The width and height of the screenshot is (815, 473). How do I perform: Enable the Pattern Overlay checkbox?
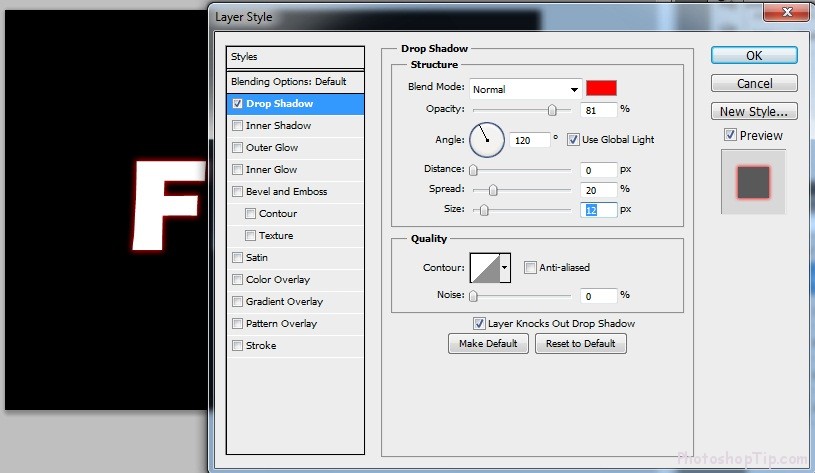click(238, 323)
